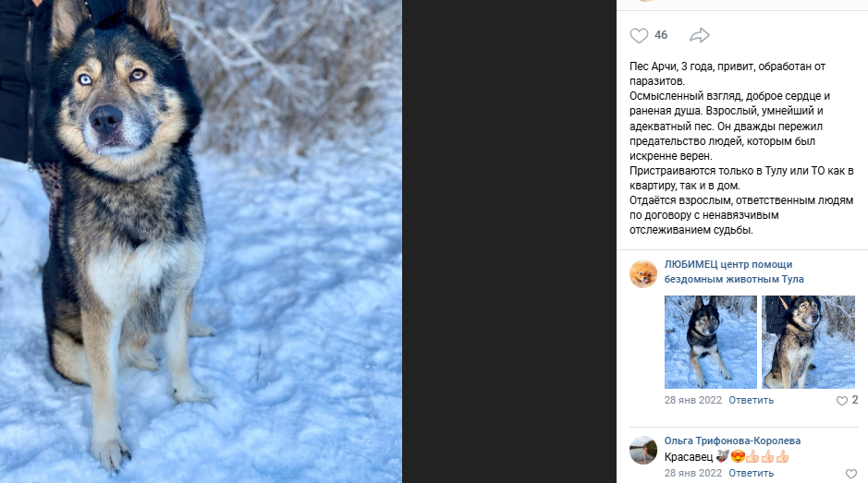Open the ЛЮБИМЕЦ group avatar

click(x=643, y=273)
